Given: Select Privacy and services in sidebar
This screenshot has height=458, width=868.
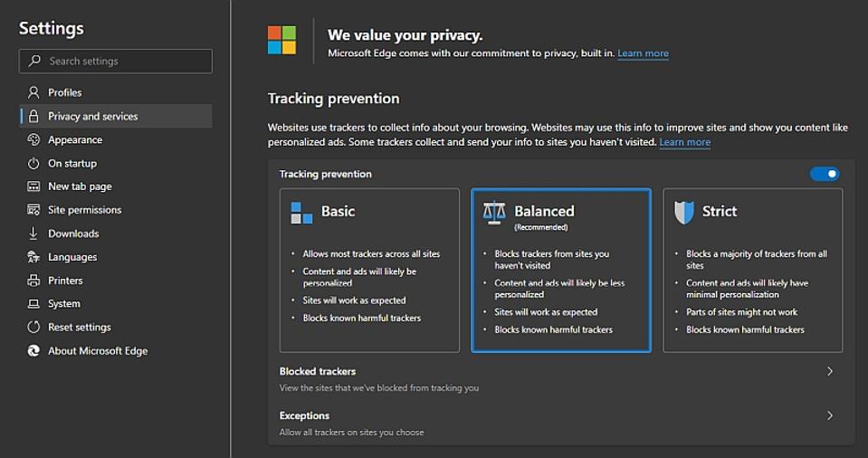Looking at the screenshot, I should click(116, 116).
